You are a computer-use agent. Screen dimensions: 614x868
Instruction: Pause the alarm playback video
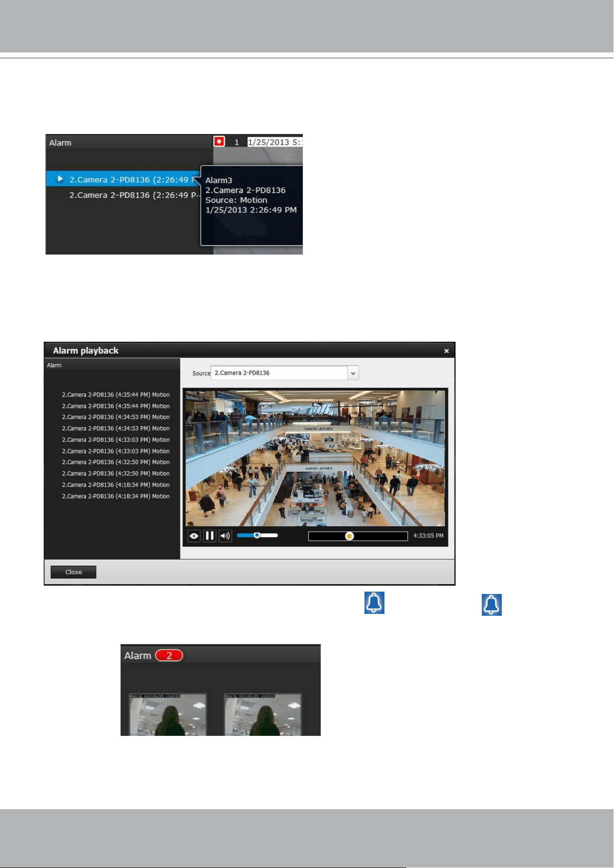[210, 536]
